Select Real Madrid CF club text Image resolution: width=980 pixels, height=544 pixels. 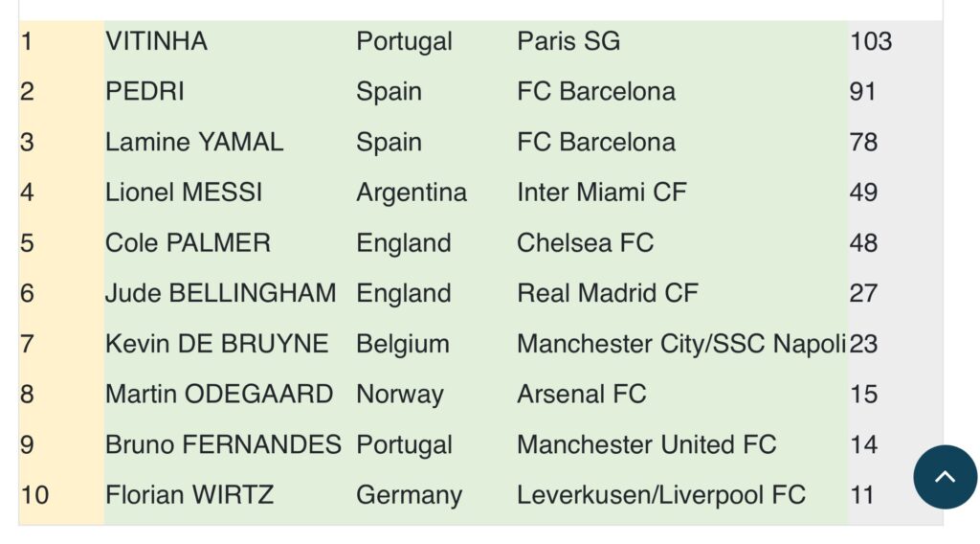[608, 293]
